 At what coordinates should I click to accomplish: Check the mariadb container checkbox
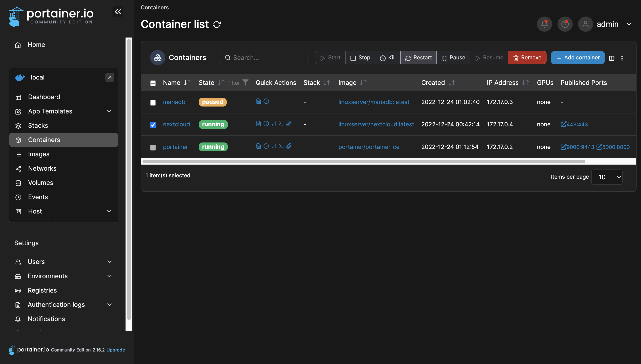153,103
